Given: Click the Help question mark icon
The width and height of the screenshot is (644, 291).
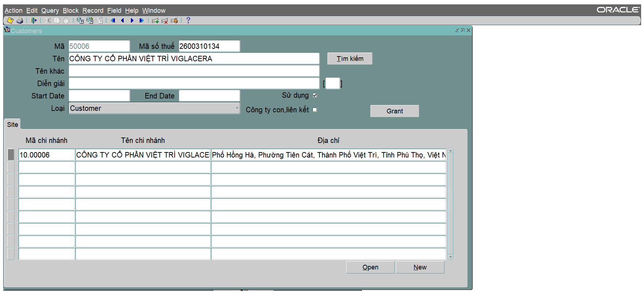Looking at the screenshot, I should click(x=188, y=20).
